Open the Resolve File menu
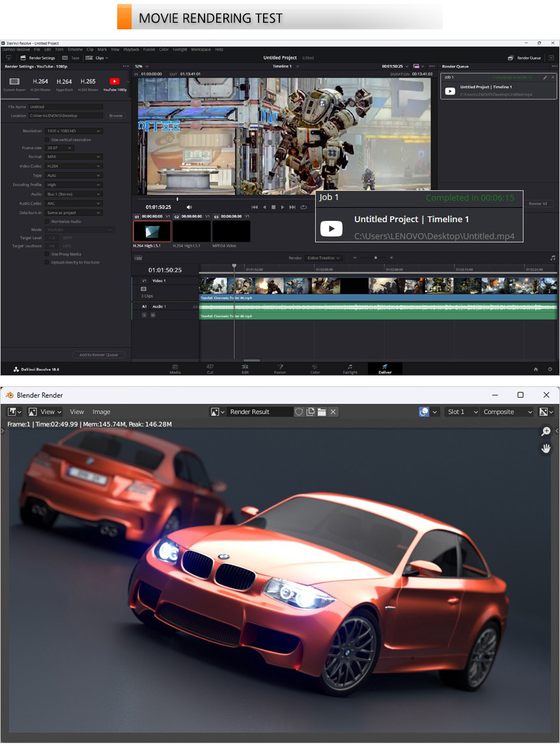The height and width of the screenshot is (746, 560). [x=36, y=50]
